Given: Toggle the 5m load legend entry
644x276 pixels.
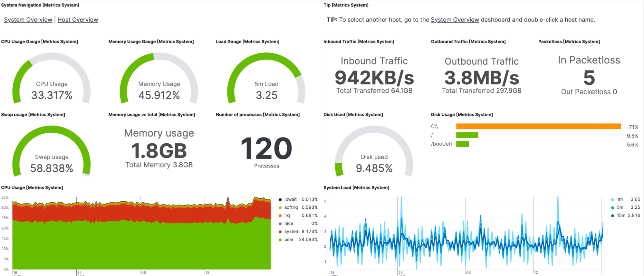Looking at the screenshot, I should (x=625, y=207).
